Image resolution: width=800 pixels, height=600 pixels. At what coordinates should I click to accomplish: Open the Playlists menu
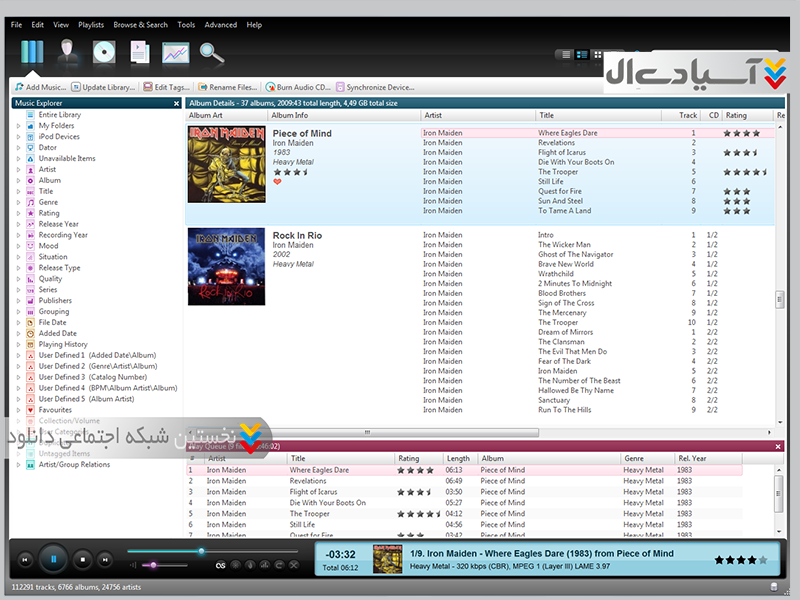pos(90,25)
